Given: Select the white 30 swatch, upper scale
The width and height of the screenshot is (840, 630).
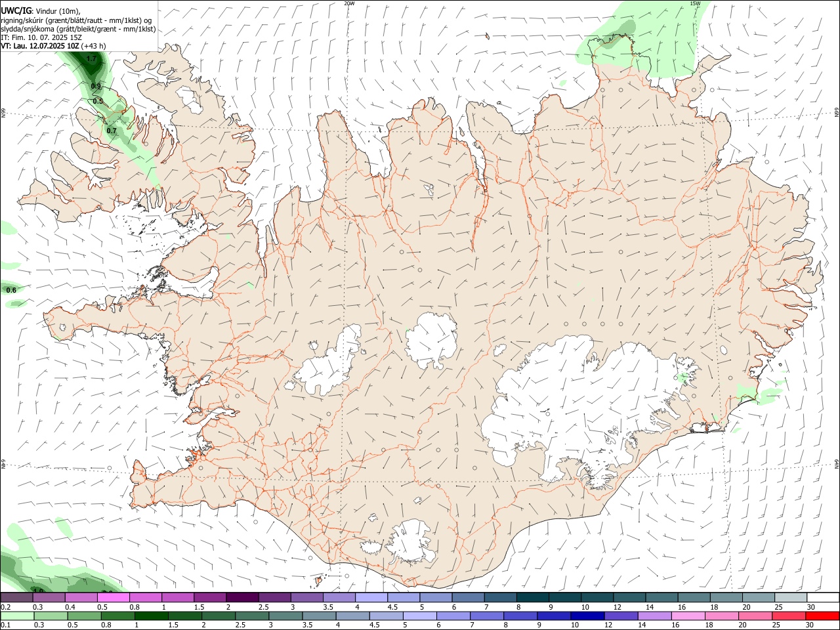Looking at the screenshot, I should click(824, 598).
